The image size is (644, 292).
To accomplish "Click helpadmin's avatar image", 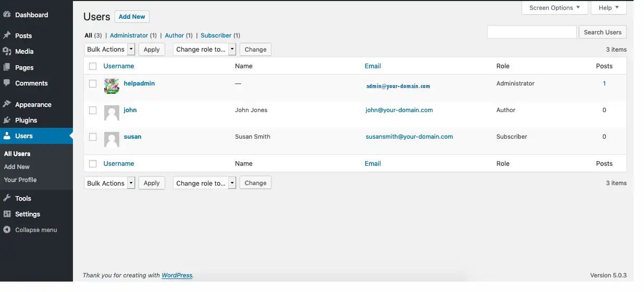I will pyautogui.click(x=112, y=86).
